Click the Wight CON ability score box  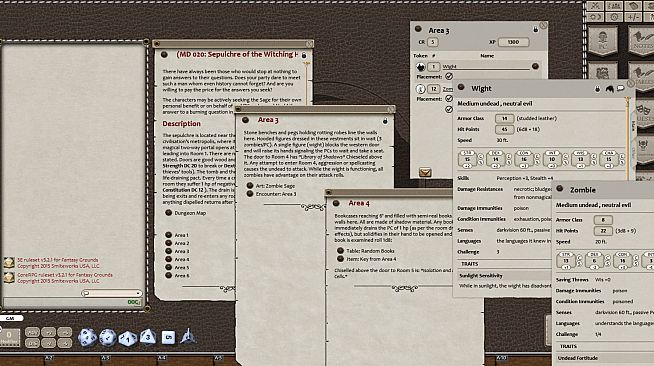click(524, 159)
